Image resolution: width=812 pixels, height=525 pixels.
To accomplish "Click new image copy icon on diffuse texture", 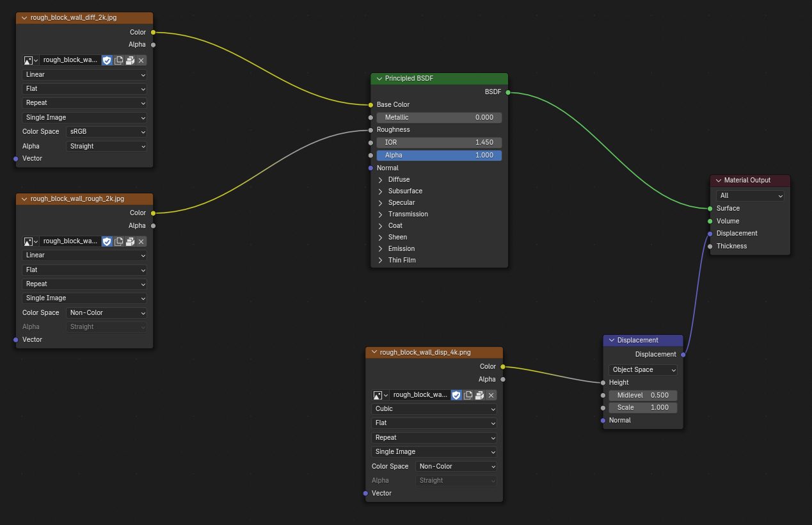I will click(x=118, y=60).
